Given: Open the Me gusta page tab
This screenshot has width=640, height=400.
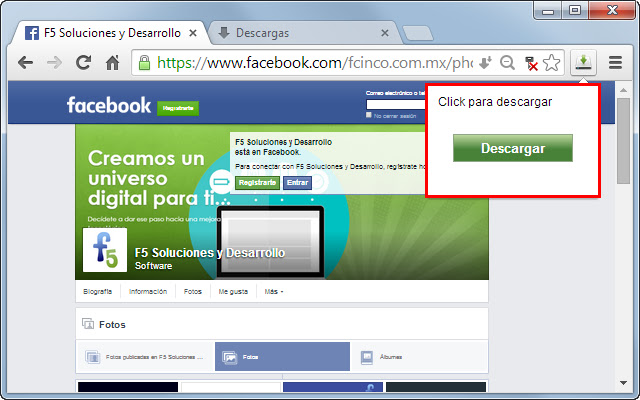Looking at the screenshot, I should coord(233,291).
